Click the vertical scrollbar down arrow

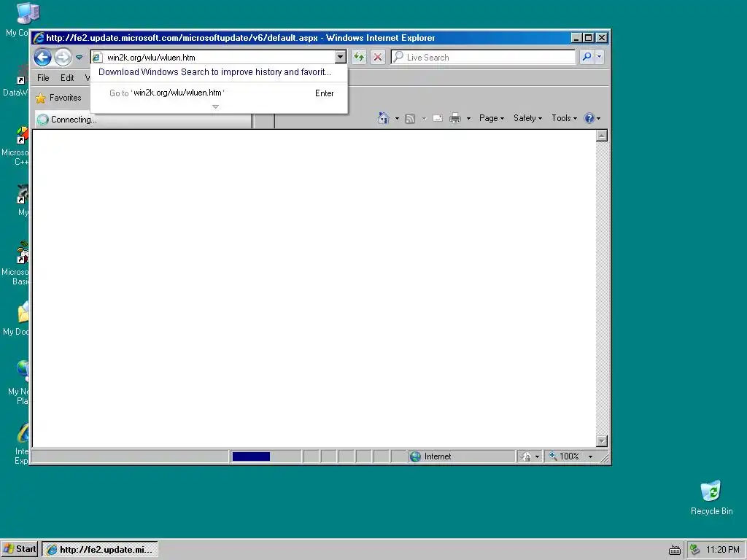coord(602,441)
